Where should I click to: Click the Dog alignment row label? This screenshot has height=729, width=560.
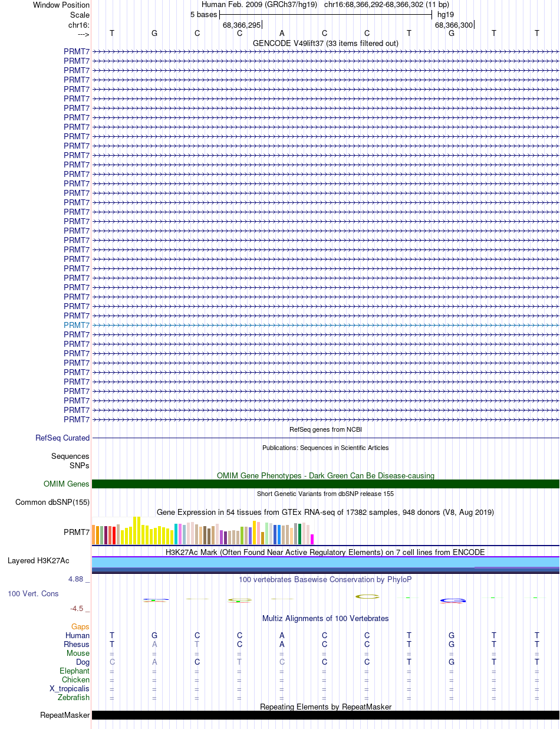[x=83, y=662]
